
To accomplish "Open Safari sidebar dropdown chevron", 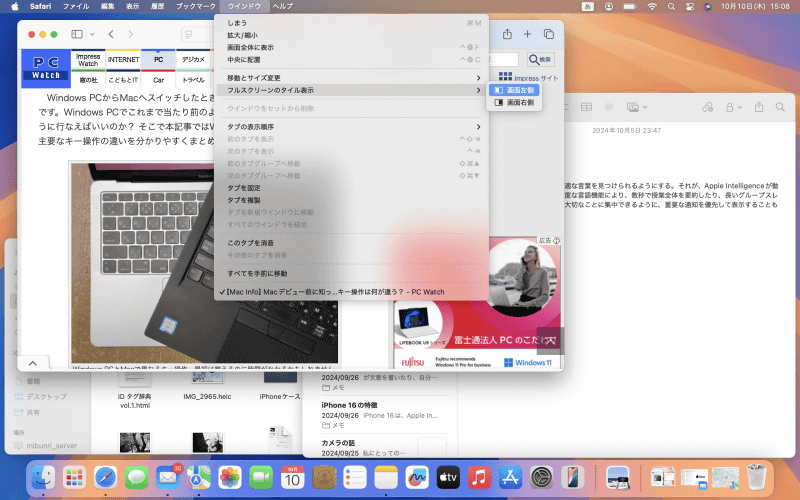I will pyautogui.click(x=92, y=34).
